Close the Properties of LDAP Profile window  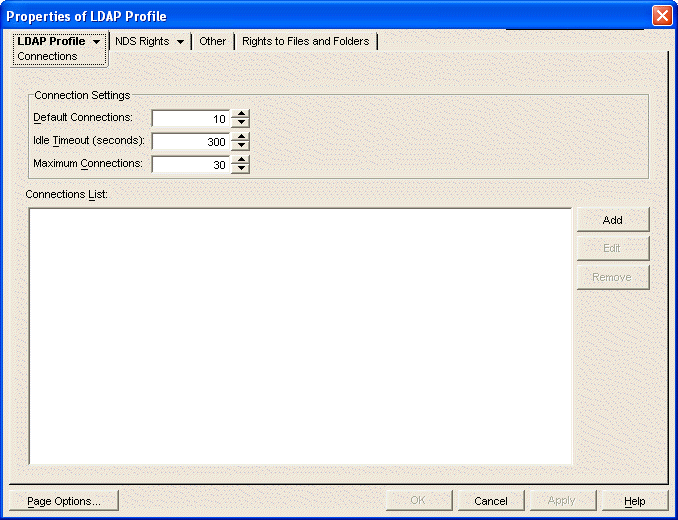662,16
